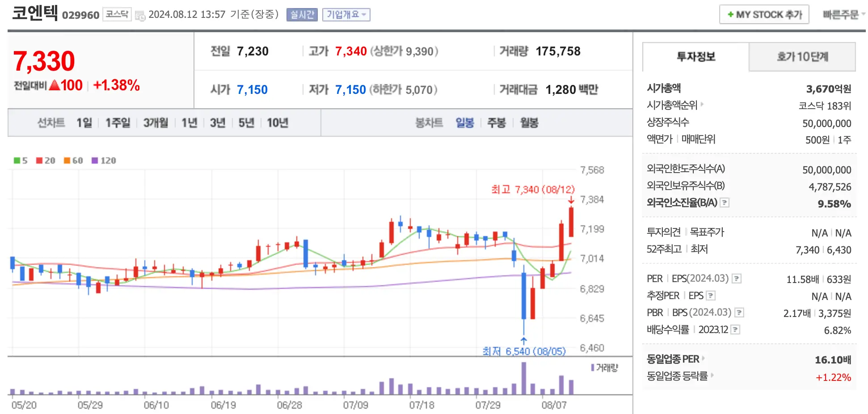Click the arrow icon next to 동일업종 PER
The height and width of the screenshot is (414, 868).
pos(703,359)
